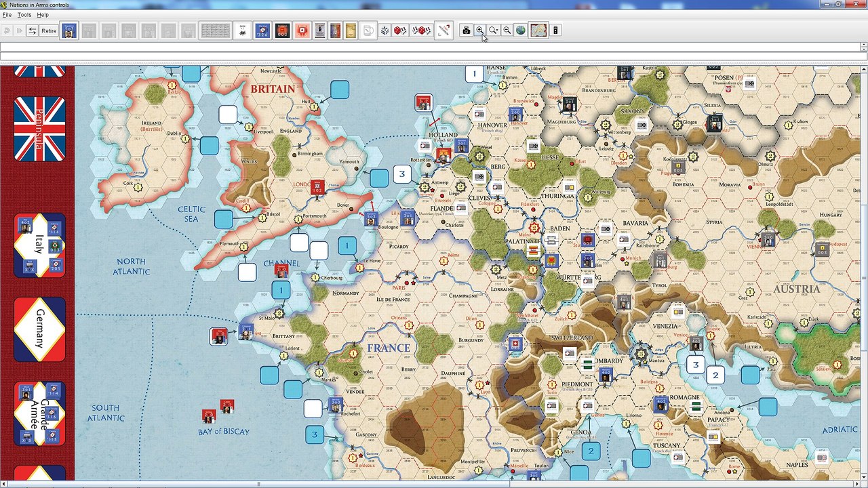Toggle the overview map thumbnail button
The height and width of the screenshot is (488, 868).
click(x=538, y=30)
